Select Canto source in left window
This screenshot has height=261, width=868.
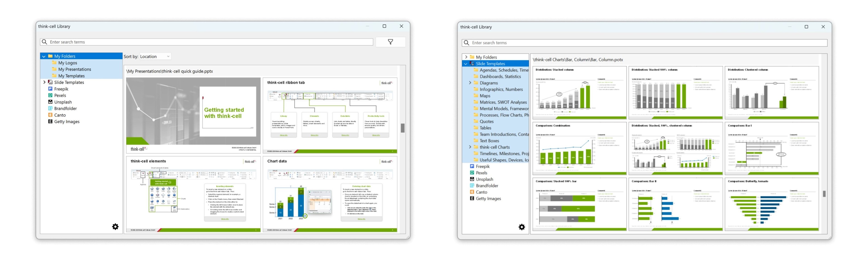(x=60, y=115)
